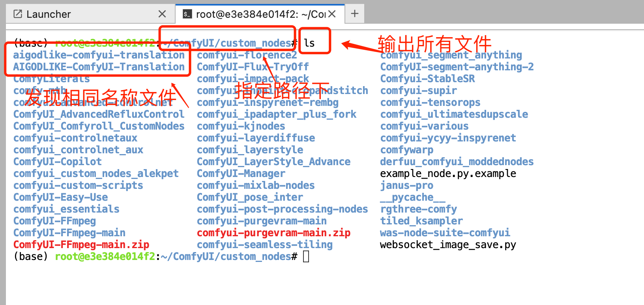Click the 'Comfyui-StableSR' entry

(427, 79)
